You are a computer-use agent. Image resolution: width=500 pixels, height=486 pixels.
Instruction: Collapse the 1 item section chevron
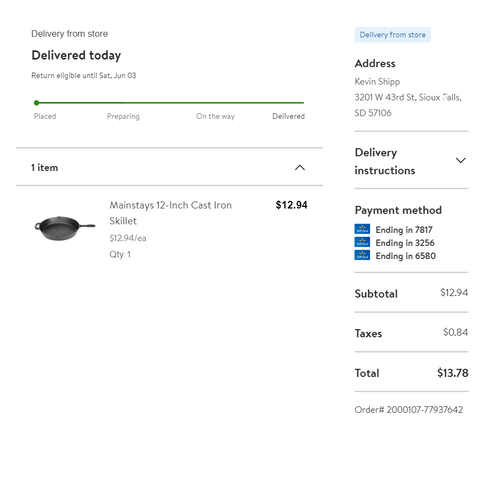tap(300, 167)
